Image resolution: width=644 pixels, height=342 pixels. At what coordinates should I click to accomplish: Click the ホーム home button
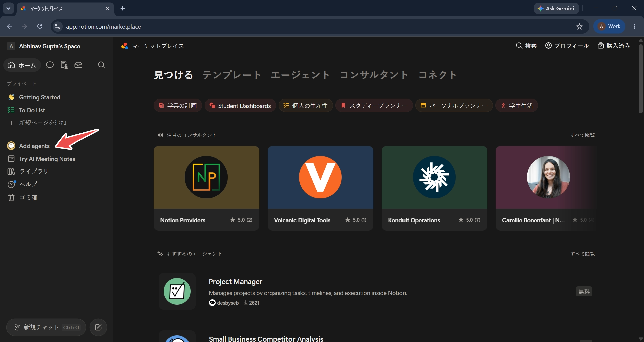(22, 65)
